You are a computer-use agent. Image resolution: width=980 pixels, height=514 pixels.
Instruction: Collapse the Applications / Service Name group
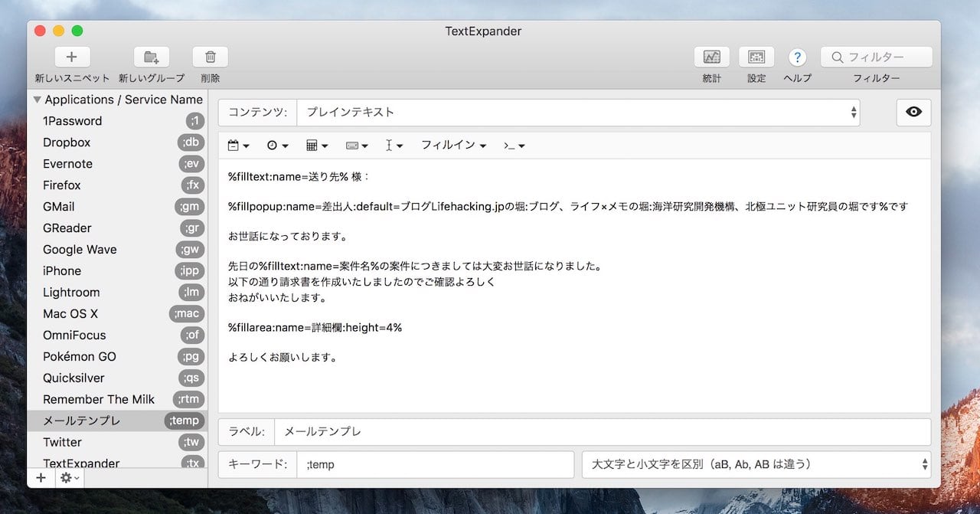pyautogui.click(x=37, y=100)
